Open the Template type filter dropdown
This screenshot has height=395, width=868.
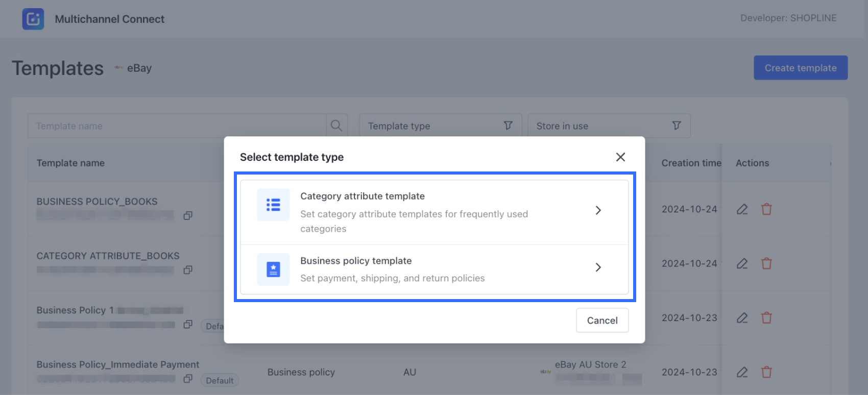(440, 126)
